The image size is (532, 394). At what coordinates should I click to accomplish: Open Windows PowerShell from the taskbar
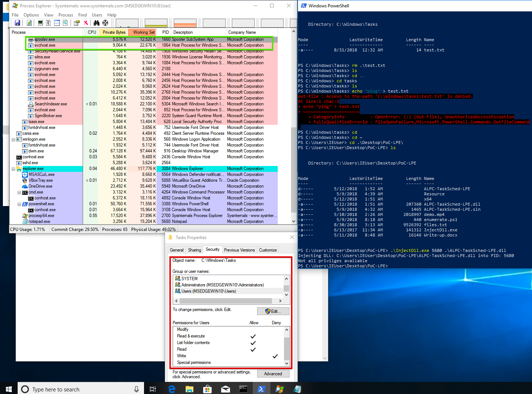[x=262, y=388]
